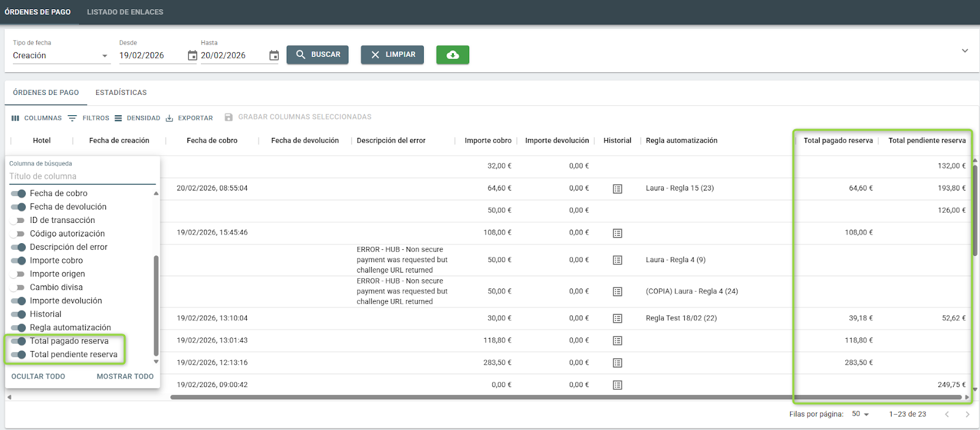
Task: Sort by the Total pagado reserva header
Action: click(x=838, y=141)
